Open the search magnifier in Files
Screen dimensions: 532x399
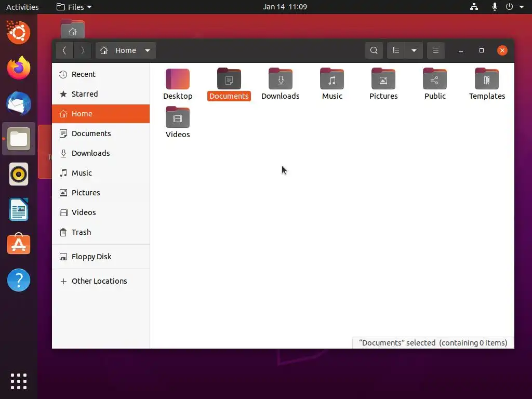[x=374, y=50]
